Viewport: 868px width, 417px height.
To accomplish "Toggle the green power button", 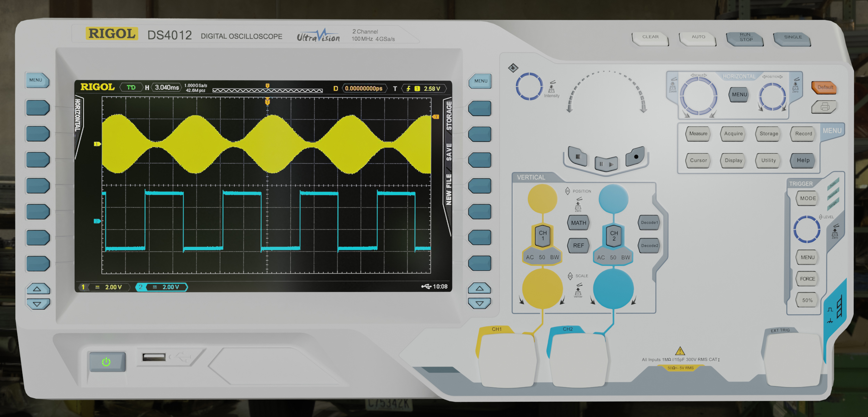I will coord(107,362).
